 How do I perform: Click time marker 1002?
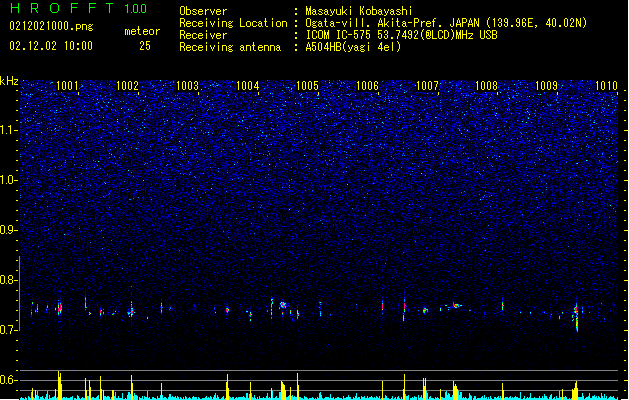click(127, 86)
